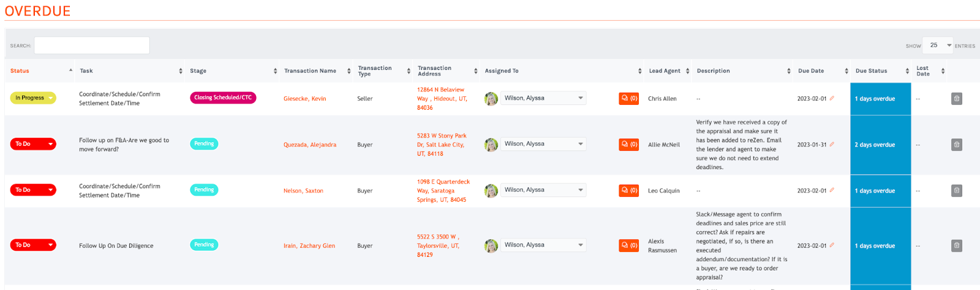Click task Follow up on F&A text
The image size is (980, 290).
[124, 145]
